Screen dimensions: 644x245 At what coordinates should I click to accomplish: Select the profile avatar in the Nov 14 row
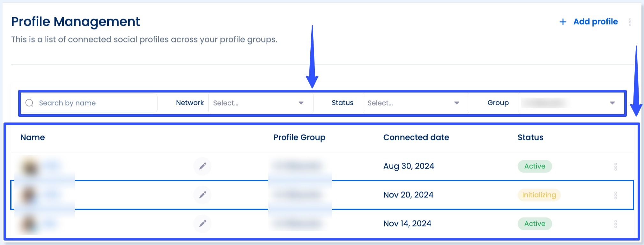click(29, 224)
